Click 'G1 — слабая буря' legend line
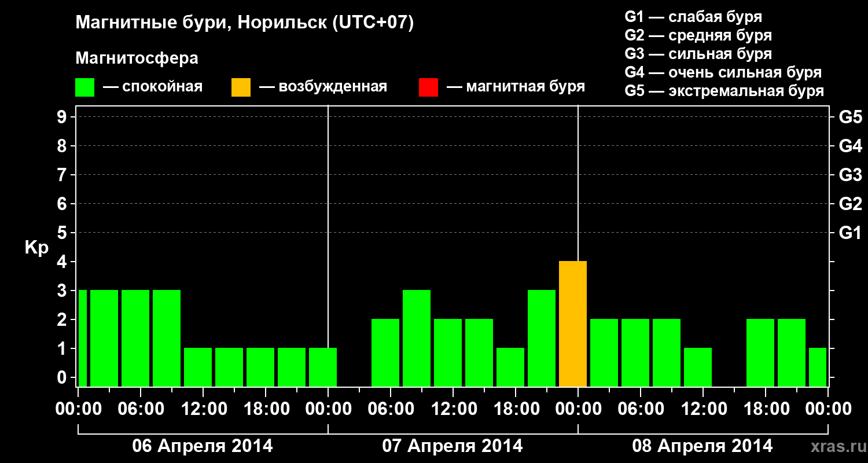Image resolution: width=868 pixels, height=463 pixels. coord(693,17)
